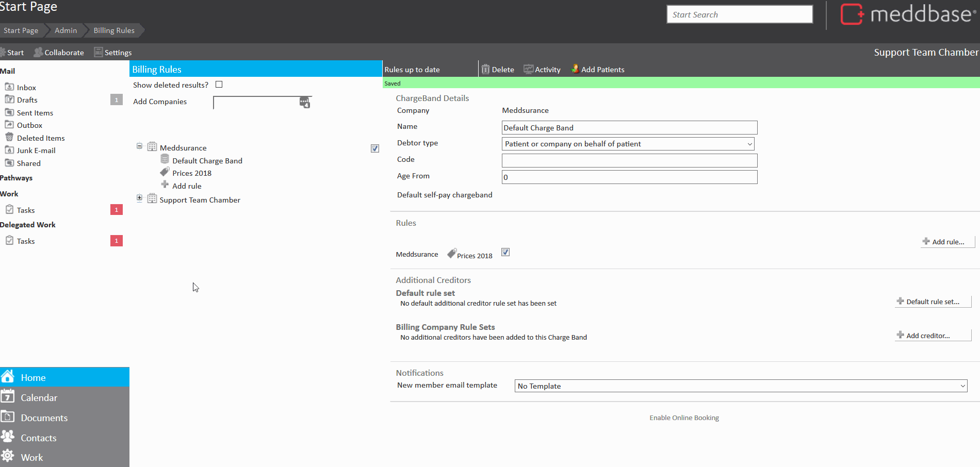Click the Add Patients icon

pos(575,69)
